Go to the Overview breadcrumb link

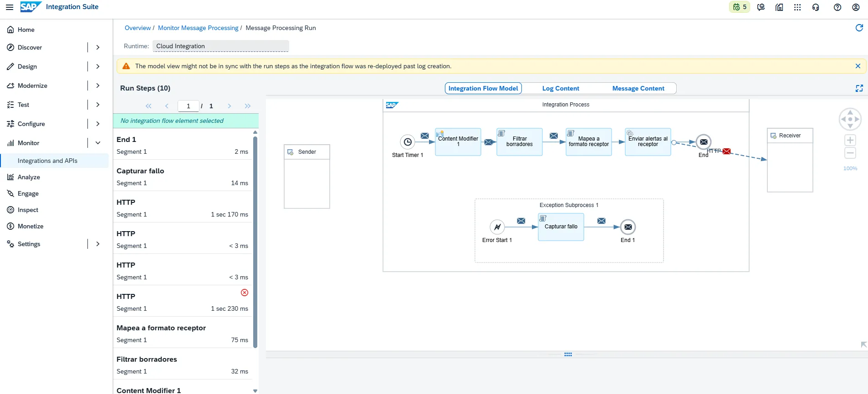pyautogui.click(x=138, y=28)
